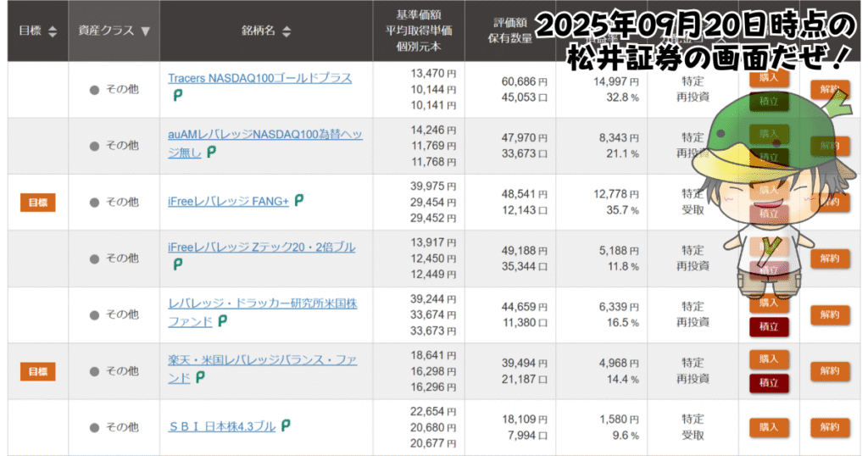Click the 目標 badge in the iFreeレバレッジ FANG+ row

tap(38, 202)
